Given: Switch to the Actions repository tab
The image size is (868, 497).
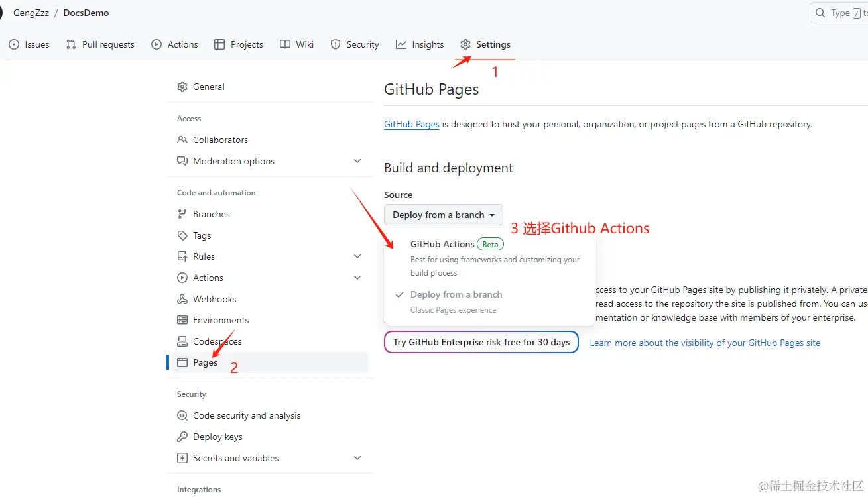Looking at the screenshot, I should point(174,44).
